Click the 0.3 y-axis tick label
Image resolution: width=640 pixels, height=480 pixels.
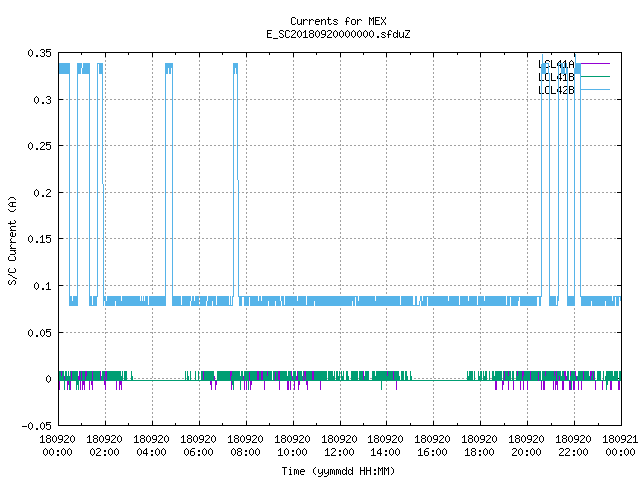pyautogui.click(x=42, y=100)
